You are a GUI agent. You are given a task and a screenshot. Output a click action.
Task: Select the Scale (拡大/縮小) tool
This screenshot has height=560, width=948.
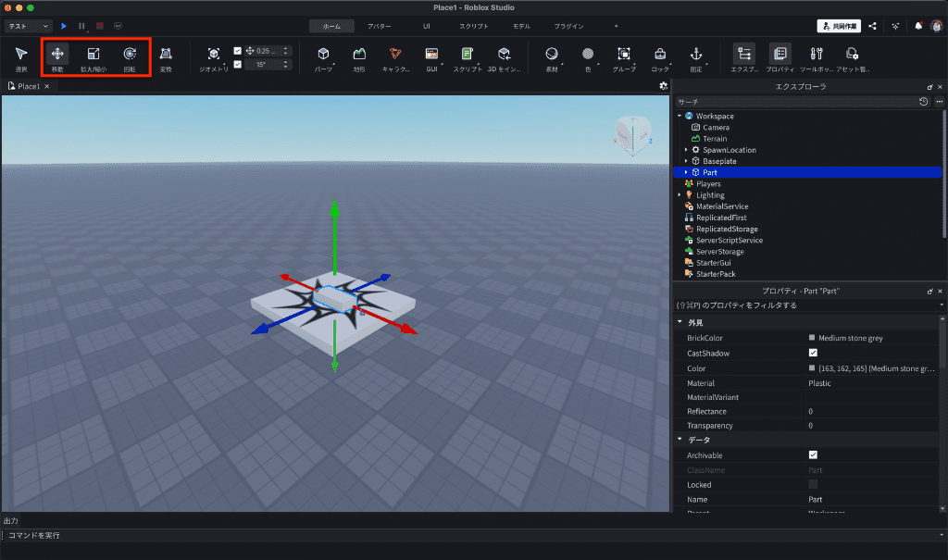(x=94, y=56)
